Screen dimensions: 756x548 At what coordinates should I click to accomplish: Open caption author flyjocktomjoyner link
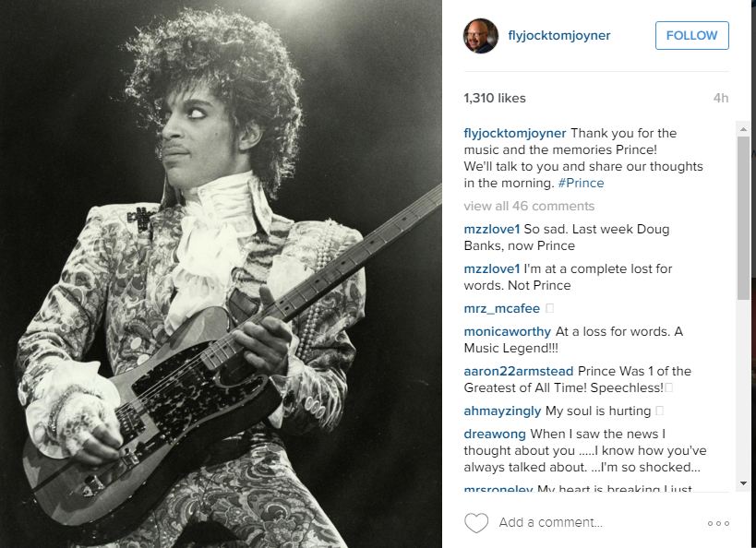(515, 133)
